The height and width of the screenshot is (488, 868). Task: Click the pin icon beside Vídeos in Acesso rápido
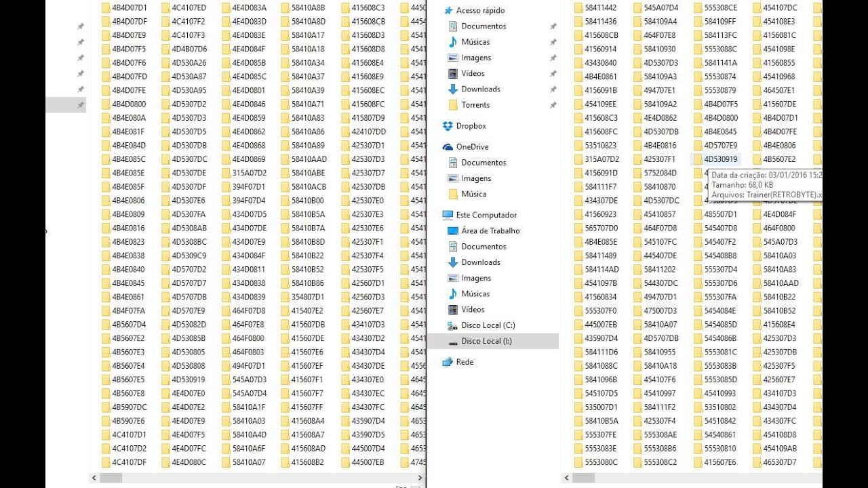click(553, 73)
